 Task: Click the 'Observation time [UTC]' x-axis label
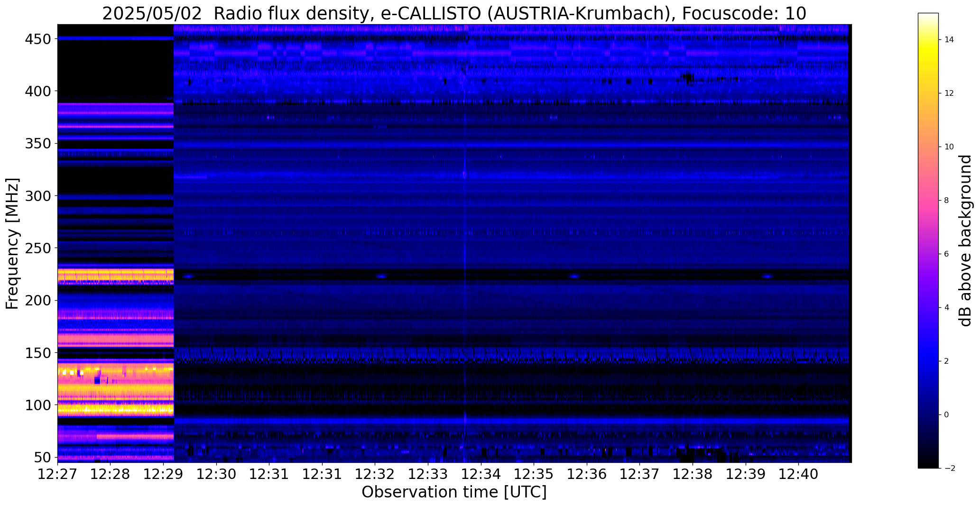pos(454,492)
